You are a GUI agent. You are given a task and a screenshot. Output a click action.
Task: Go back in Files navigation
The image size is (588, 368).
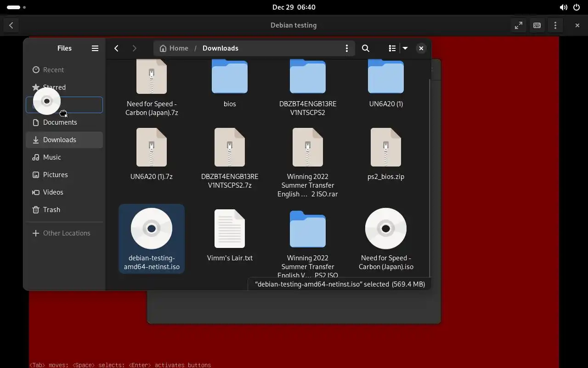tap(117, 48)
